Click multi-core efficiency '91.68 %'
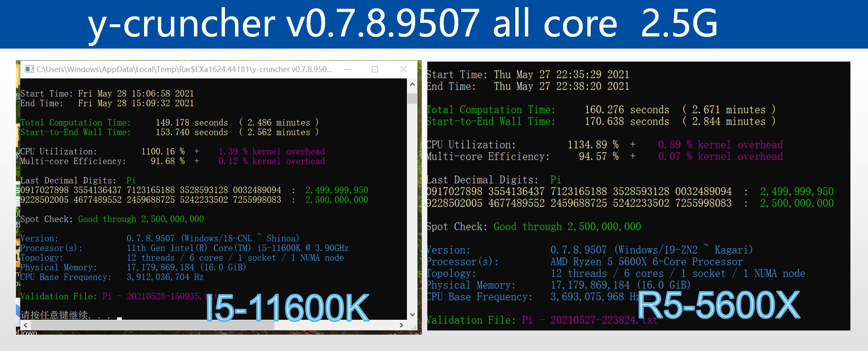 [168, 161]
